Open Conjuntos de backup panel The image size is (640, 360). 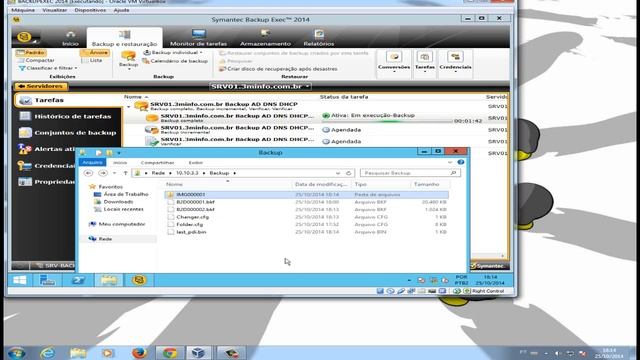click(68, 133)
